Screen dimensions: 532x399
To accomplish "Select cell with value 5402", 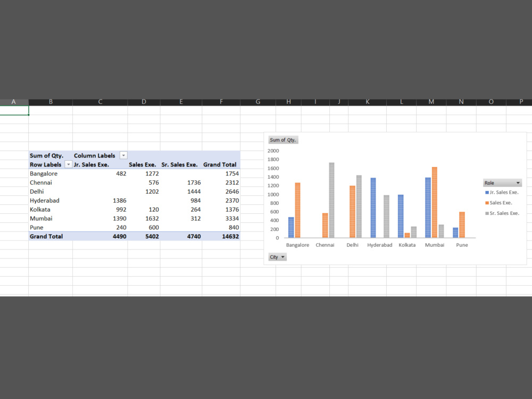I will point(144,237).
